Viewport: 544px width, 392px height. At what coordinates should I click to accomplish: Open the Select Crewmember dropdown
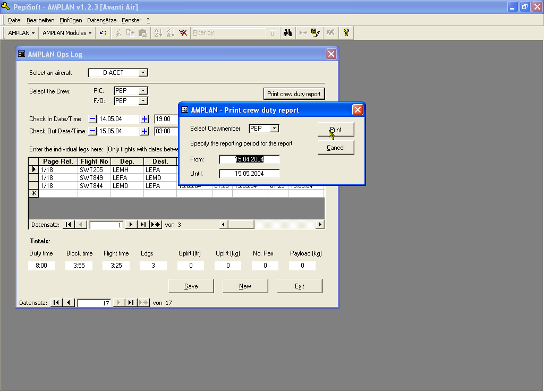(274, 129)
